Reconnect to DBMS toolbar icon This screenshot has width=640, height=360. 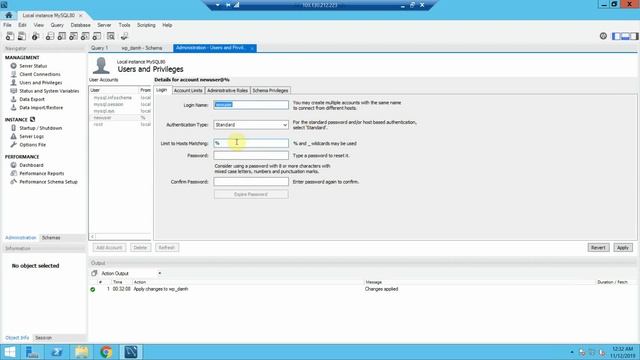(x=124, y=36)
